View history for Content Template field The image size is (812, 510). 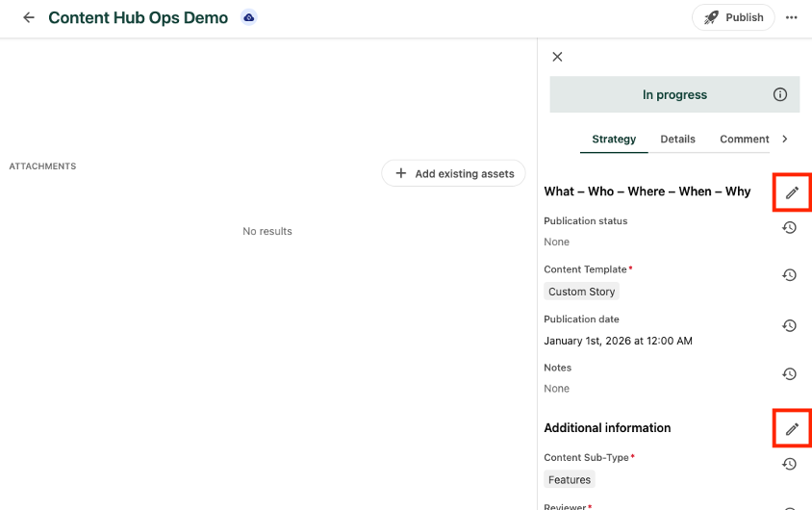[x=789, y=275]
